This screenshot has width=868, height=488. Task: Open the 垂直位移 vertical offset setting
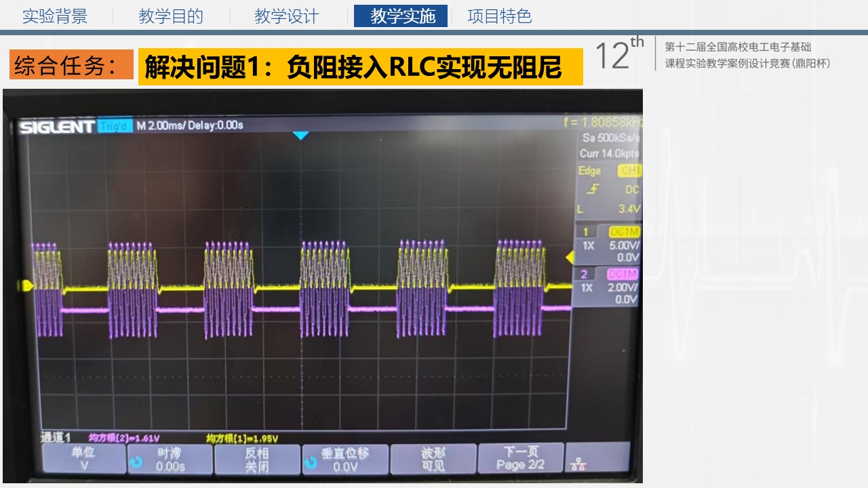(x=344, y=460)
